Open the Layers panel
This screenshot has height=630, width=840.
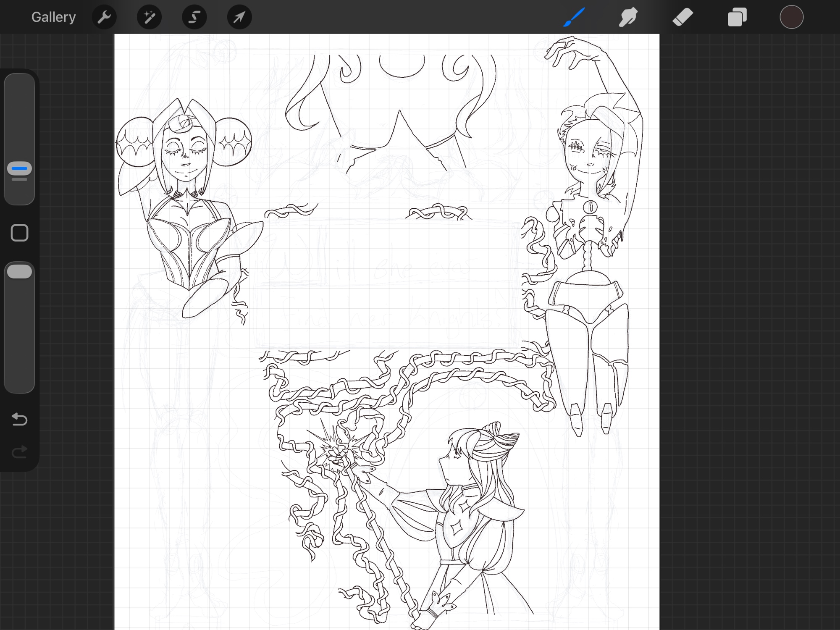coord(737,17)
